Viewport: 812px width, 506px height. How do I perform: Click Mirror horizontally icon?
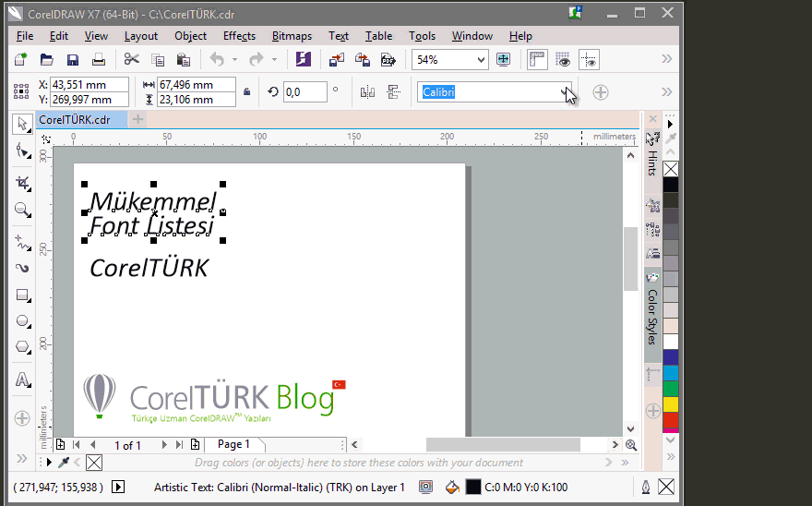[367, 92]
